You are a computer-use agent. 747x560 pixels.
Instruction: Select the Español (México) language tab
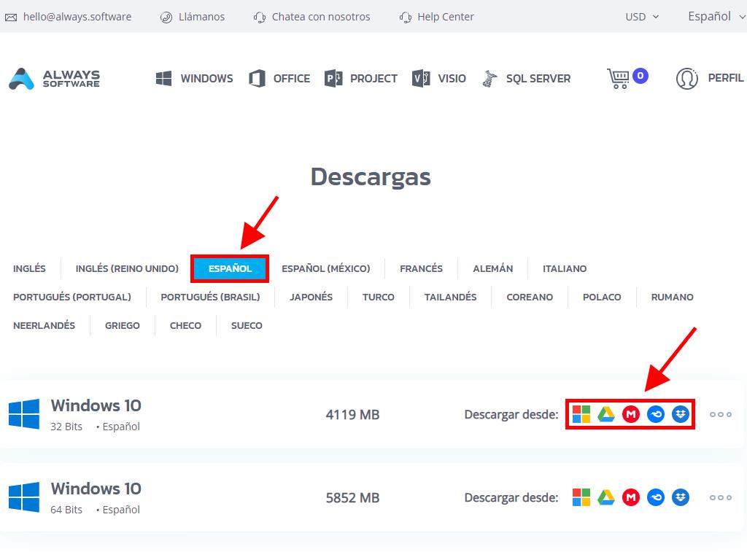[x=325, y=268]
